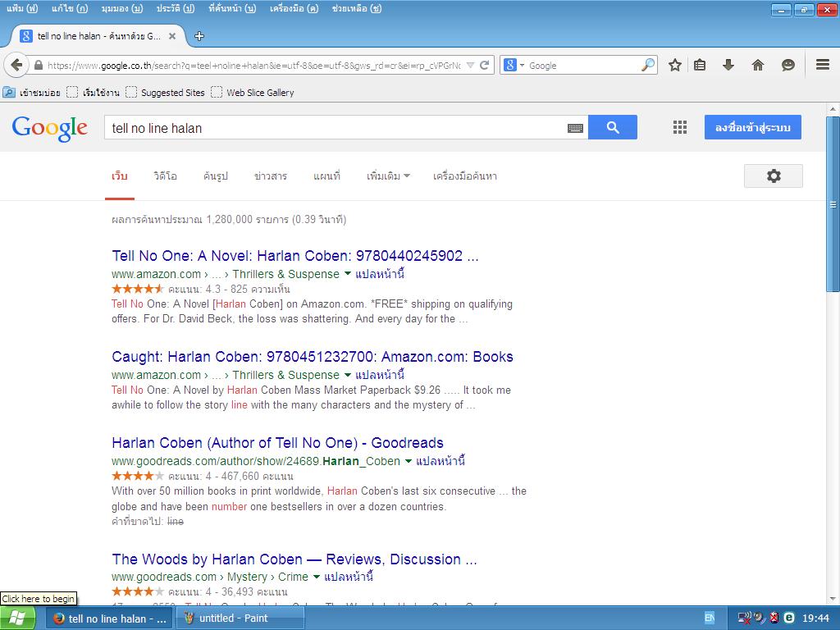Open 'Caught: Harlan Coben' Amazon result
This screenshot has width=840, height=630.
tap(313, 357)
